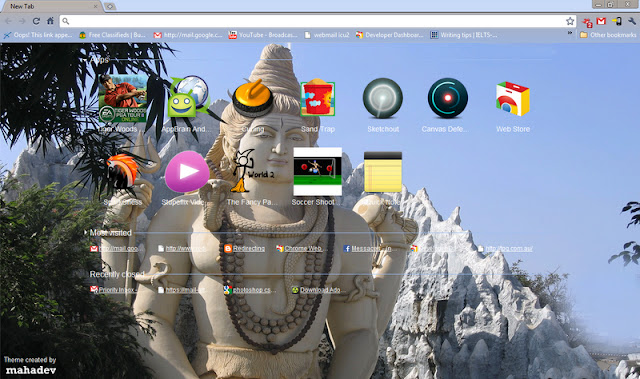The width and height of the screenshot is (640, 379).
Task: Open the Free Classifieds bookmark
Action: (x=112, y=35)
